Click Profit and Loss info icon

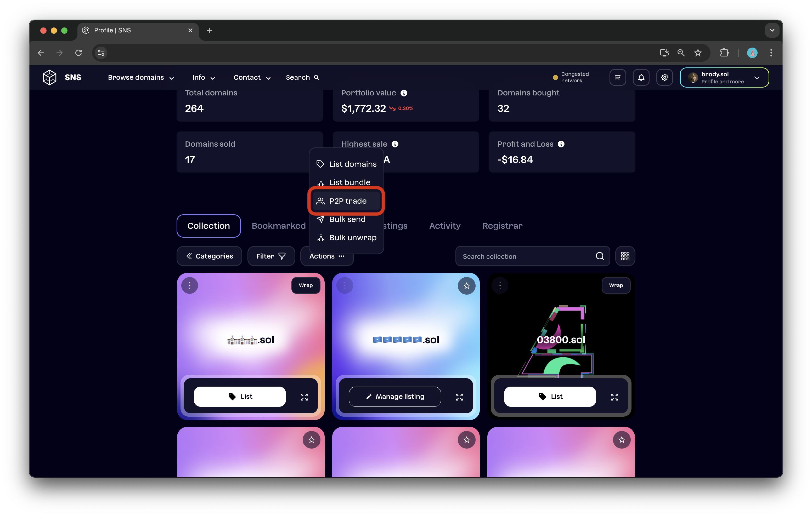[561, 144]
